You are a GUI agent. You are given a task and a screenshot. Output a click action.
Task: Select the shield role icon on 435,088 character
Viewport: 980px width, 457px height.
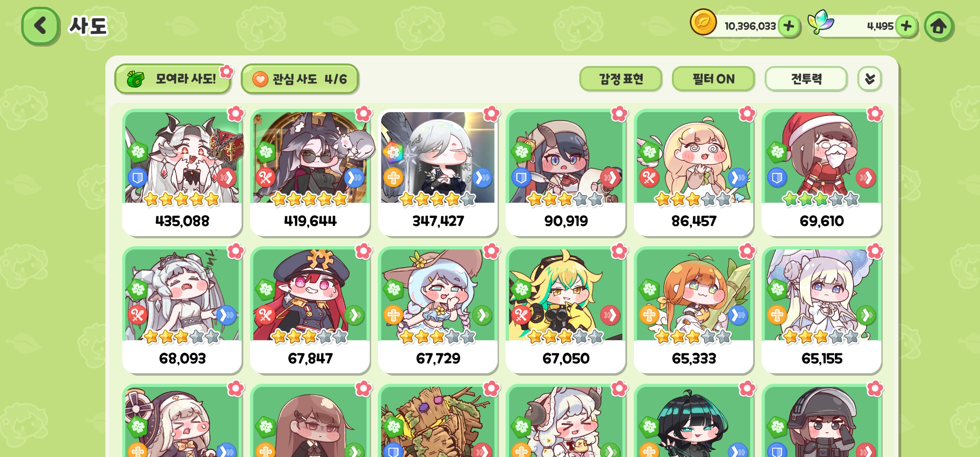click(x=138, y=178)
